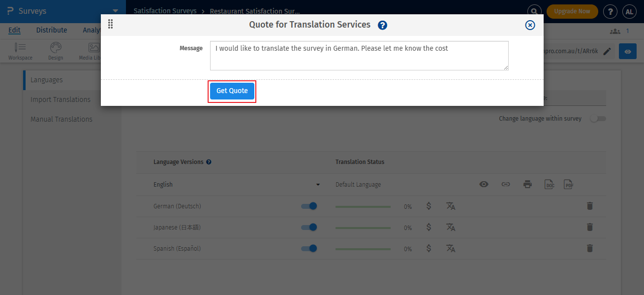Click the Upgrade Now button
The image size is (644, 295).
572,11
